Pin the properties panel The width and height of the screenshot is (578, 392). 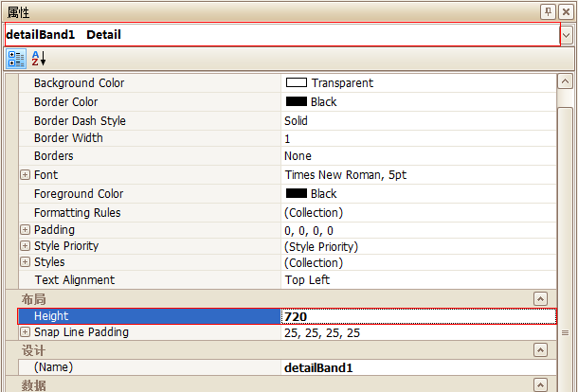pos(548,11)
